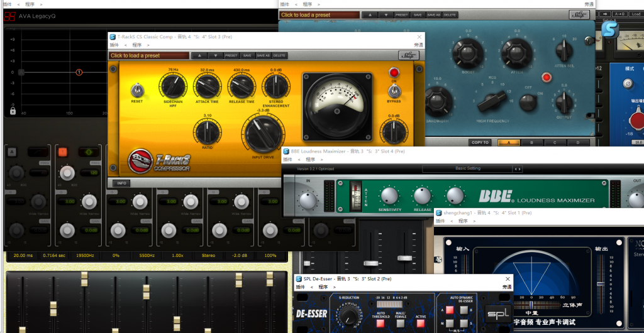The height and width of the screenshot is (333, 644).
Task: Click the output level fader in shengchang1
Action: [601, 284]
